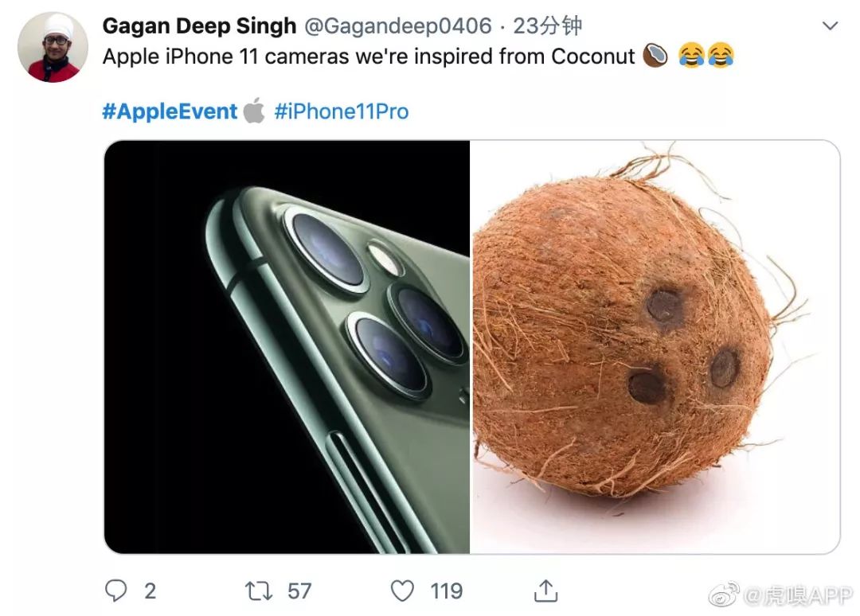Click the like count 119
Screen dimensions: 860x616
click(446, 591)
